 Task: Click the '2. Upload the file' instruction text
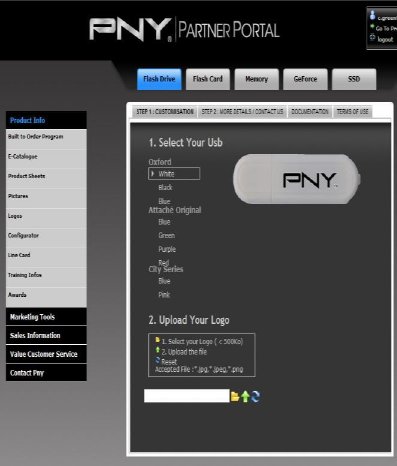tap(184, 352)
